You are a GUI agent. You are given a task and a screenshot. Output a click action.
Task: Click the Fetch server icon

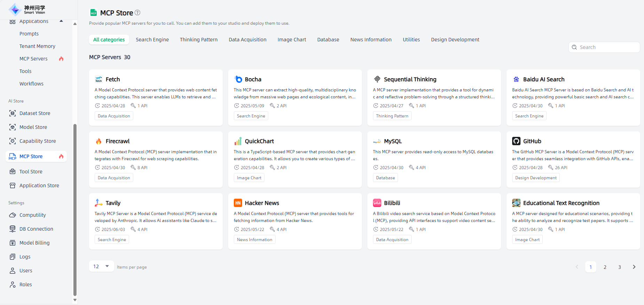(x=99, y=80)
